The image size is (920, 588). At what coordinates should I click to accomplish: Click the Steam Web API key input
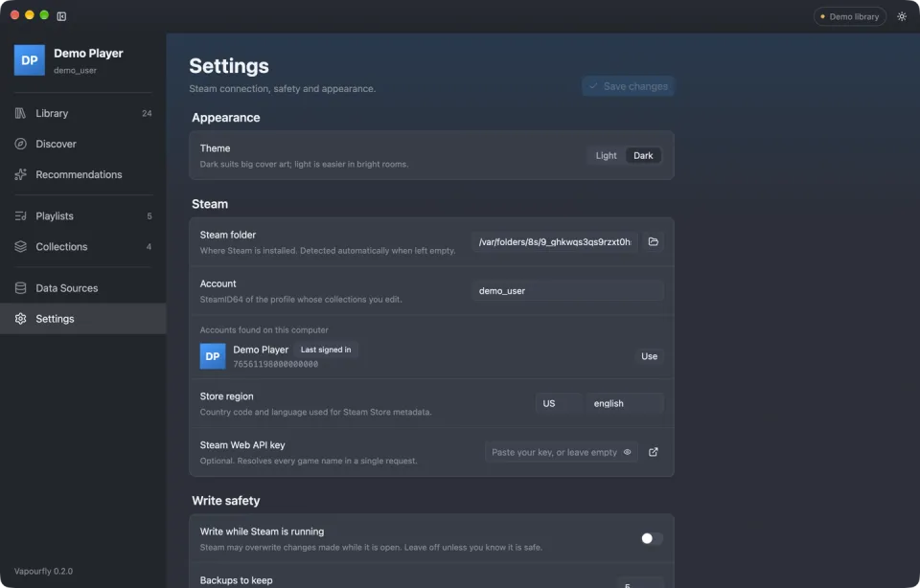562,452
